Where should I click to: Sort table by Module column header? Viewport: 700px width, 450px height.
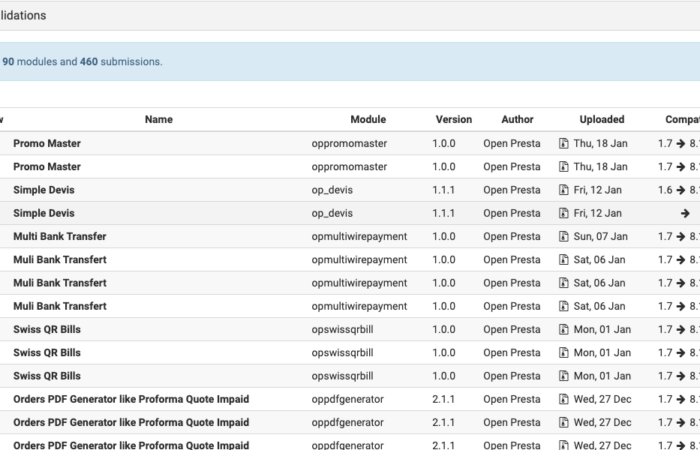tap(368, 119)
